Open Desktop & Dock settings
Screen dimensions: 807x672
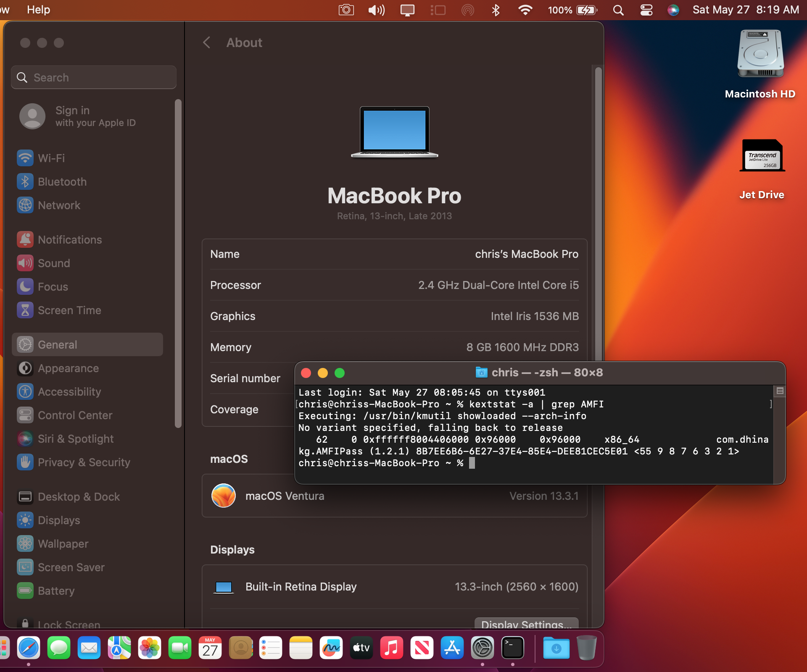[x=87, y=497]
